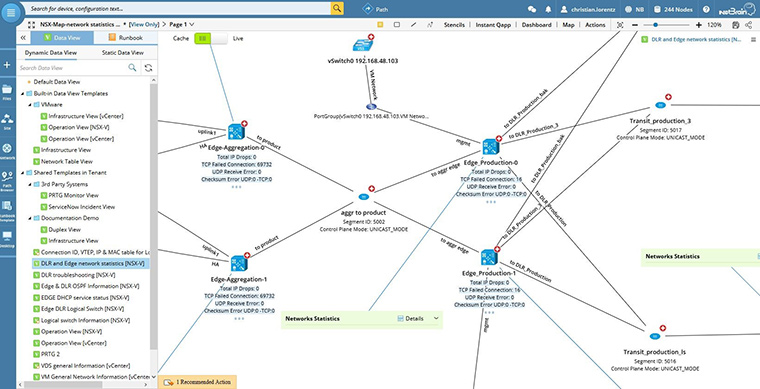760x389 pixels.
Task: Select the rectangle shape tool
Action: [x=396, y=25]
